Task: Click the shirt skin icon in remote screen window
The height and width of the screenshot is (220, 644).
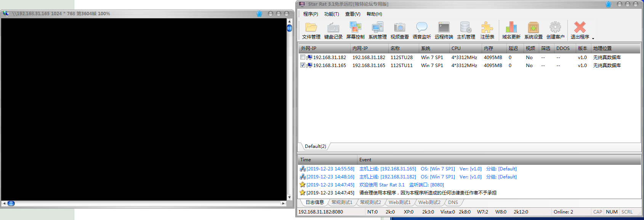Action: coord(259,14)
